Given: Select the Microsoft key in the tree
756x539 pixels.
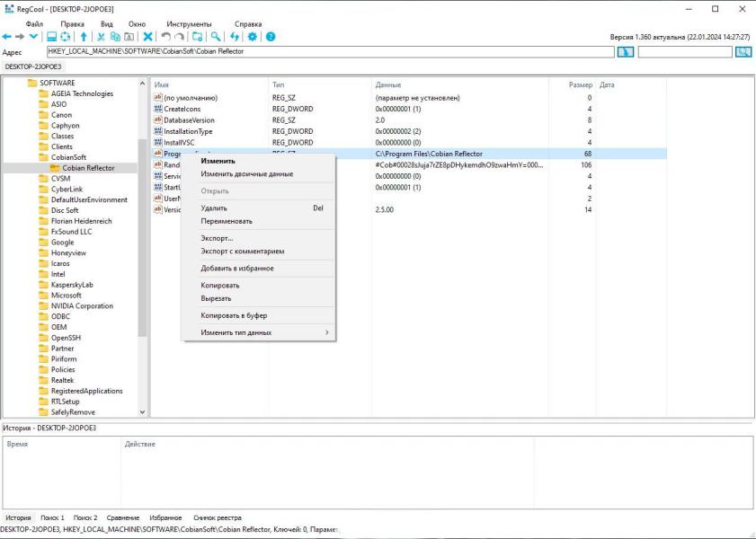Looking at the screenshot, I should [66, 296].
